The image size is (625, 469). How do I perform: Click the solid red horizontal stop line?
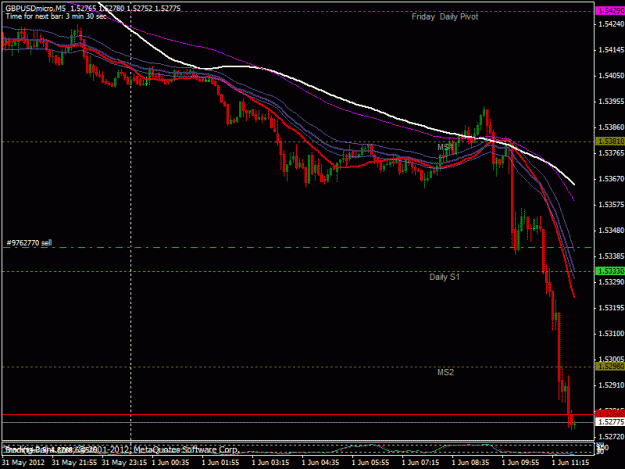[x=298, y=414]
